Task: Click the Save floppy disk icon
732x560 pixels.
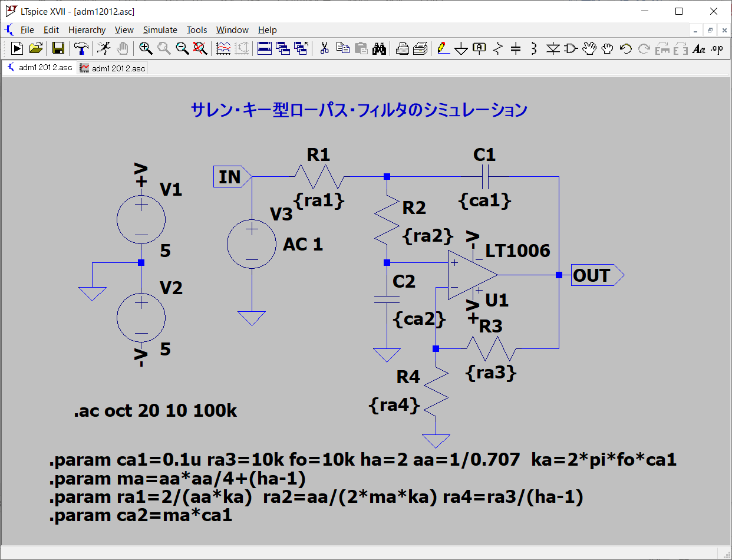Action: coord(58,48)
